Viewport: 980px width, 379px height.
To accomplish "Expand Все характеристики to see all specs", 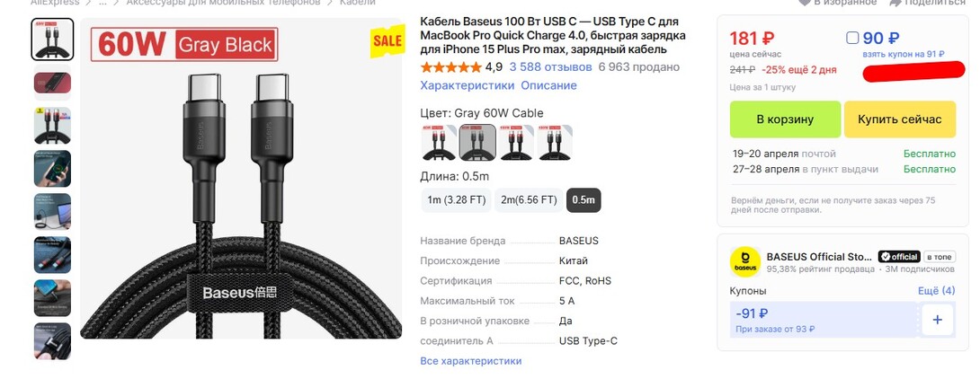I will pos(470,361).
